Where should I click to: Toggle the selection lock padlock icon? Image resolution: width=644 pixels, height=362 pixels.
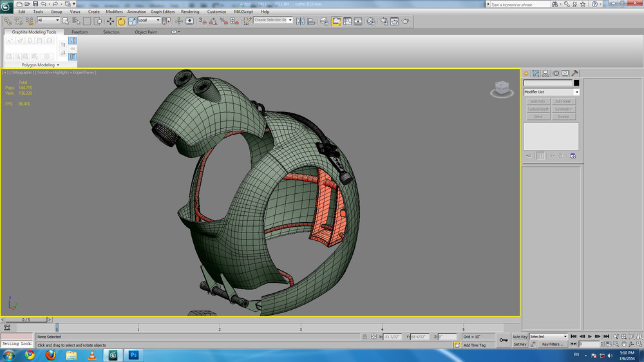pos(365,337)
